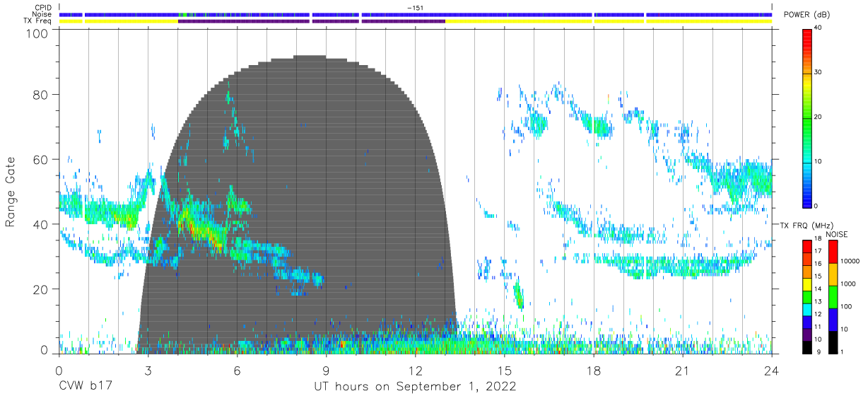Screen dimensions: 868x401
Task: Click range gate tick label 80
Action: (42, 95)
